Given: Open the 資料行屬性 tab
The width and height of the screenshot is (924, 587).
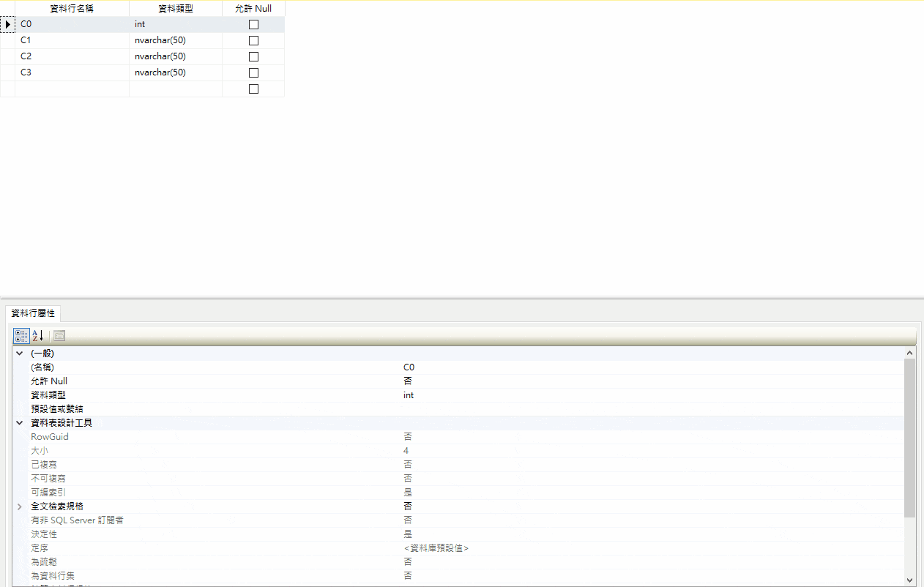Looking at the screenshot, I should pos(33,313).
